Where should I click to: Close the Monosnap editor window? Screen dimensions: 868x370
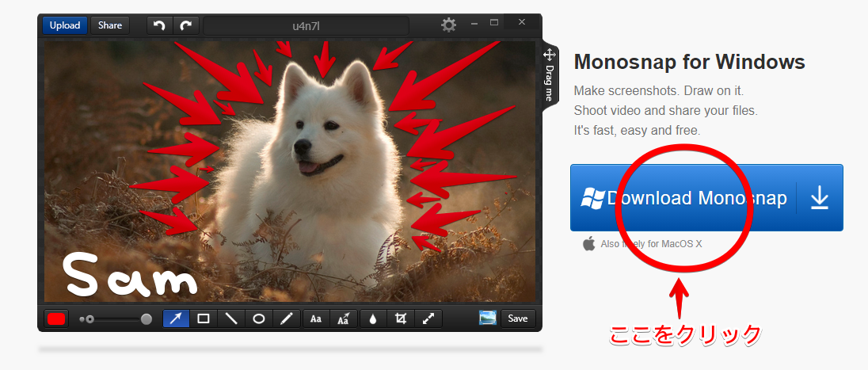[x=521, y=22]
